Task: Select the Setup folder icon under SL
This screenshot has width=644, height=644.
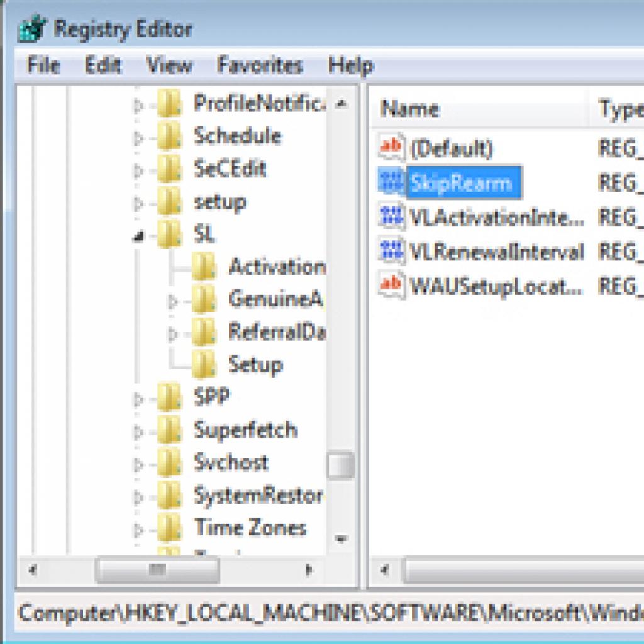Action: coord(204,365)
